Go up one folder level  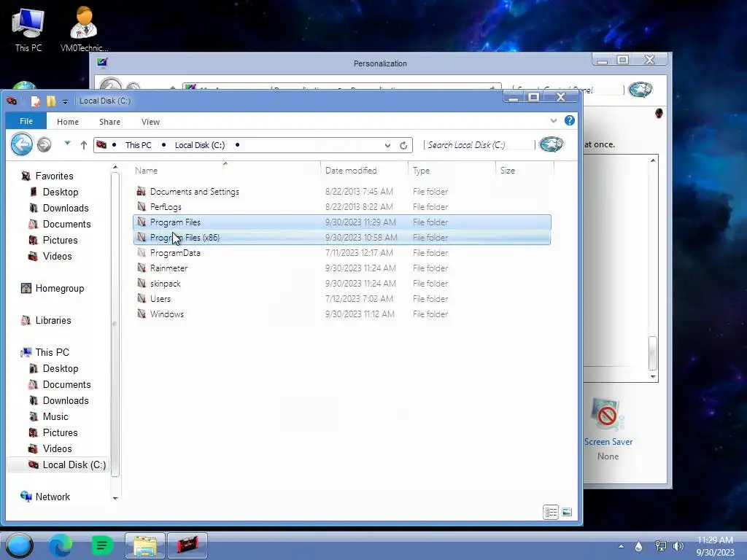click(83, 145)
